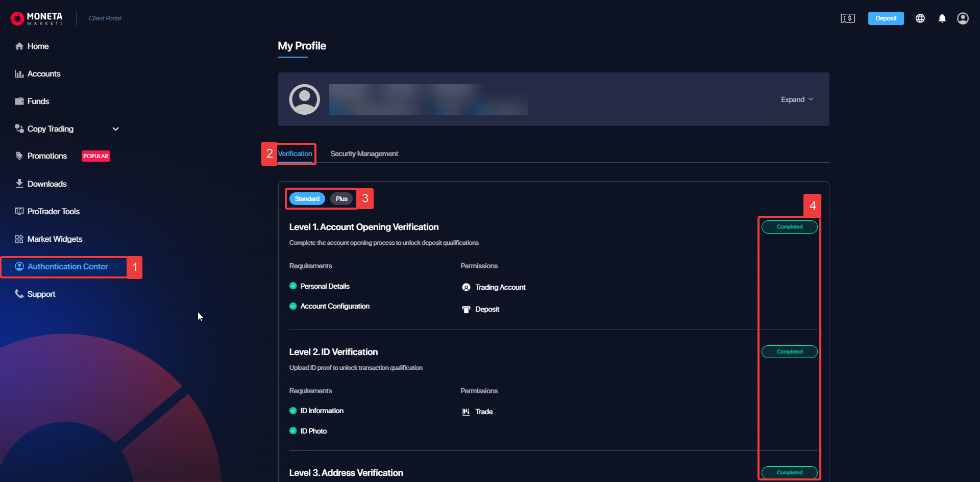Click Level 1. Account Opening Verification heading
980x482 pixels.
364,227
